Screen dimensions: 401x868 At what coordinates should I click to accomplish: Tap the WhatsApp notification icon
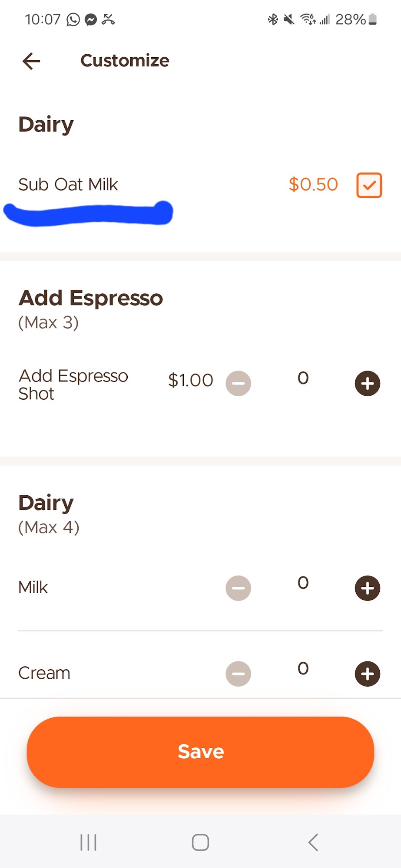(73, 20)
